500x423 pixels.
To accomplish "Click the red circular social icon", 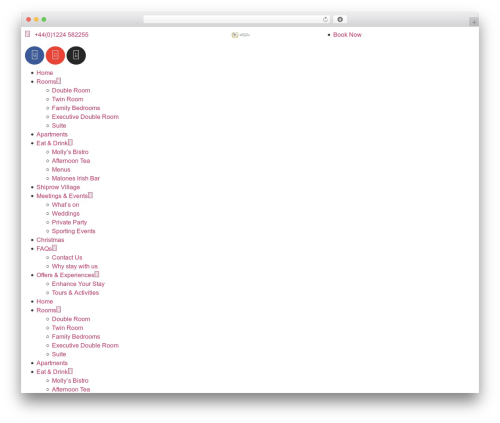I will click(x=55, y=55).
